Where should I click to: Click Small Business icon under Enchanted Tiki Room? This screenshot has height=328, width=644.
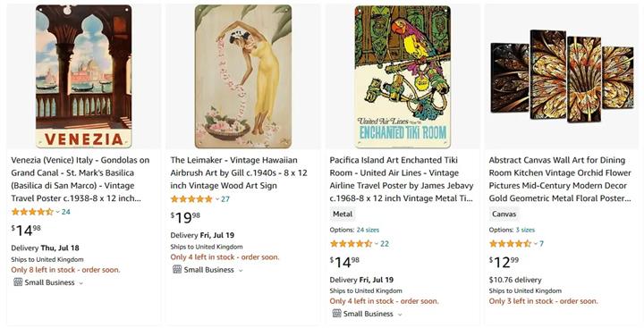pyautogui.click(x=337, y=314)
